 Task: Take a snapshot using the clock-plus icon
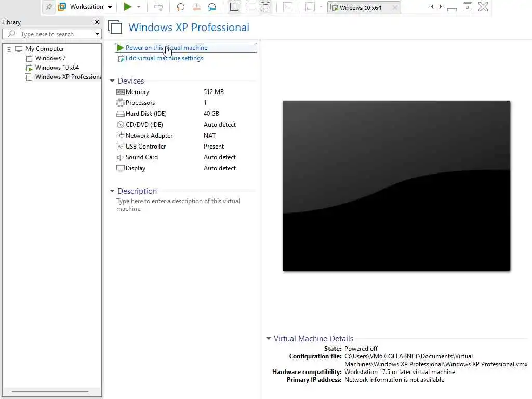180,7
